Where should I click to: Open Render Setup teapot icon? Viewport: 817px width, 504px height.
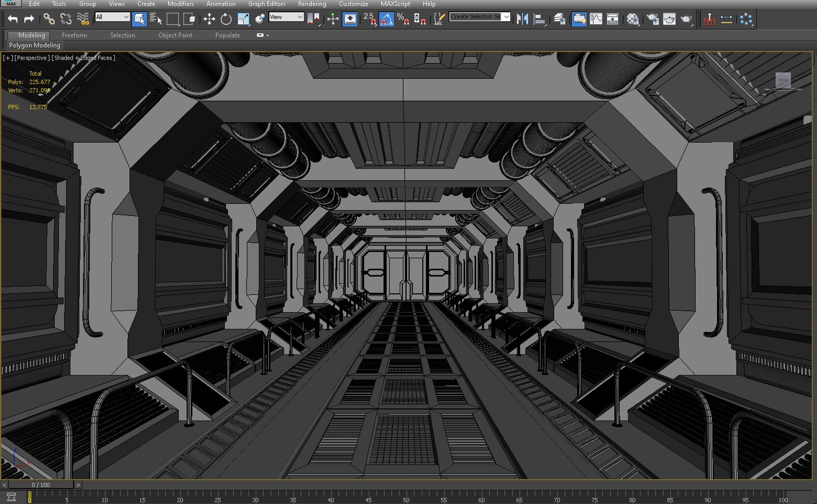tap(652, 19)
